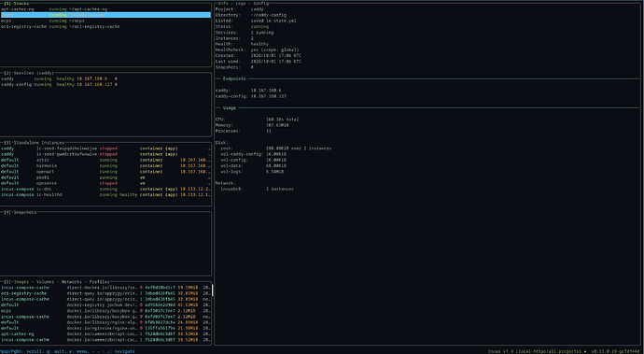Click root disk '200.00KiB over 2 instances'
644x354 pixels.
click(299, 149)
